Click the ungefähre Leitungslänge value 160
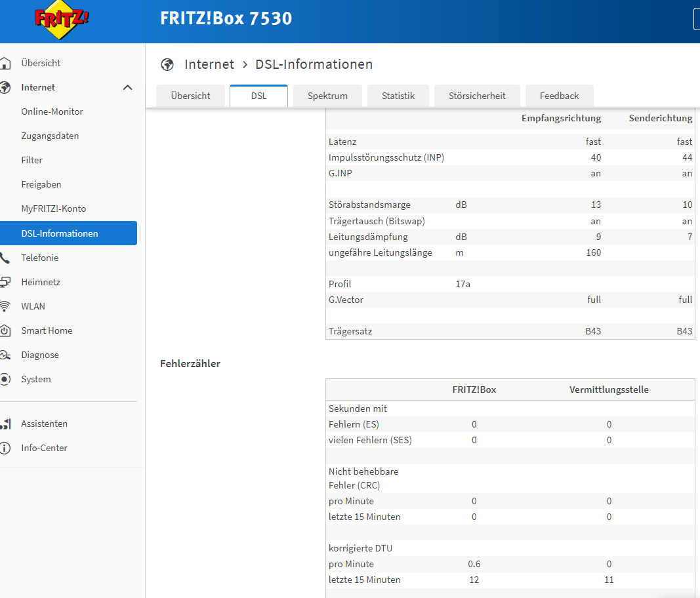The image size is (700, 598). (593, 252)
